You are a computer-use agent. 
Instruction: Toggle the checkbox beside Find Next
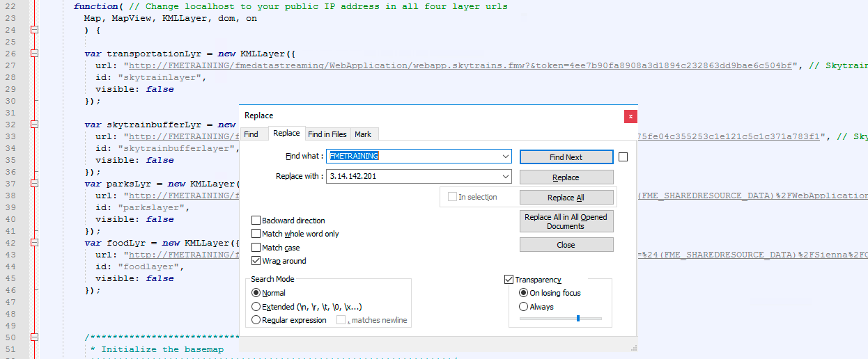coord(623,157)
